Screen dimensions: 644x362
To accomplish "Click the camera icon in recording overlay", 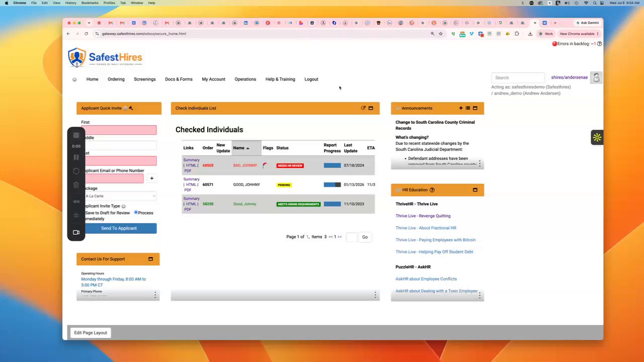I will [x=76, y=232].
